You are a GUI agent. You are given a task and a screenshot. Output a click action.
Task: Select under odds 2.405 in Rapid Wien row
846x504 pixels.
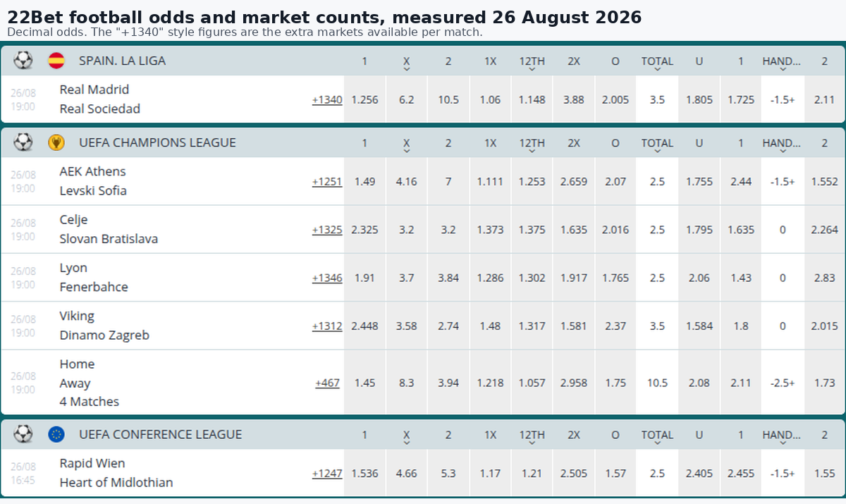(x=699, y=474)
